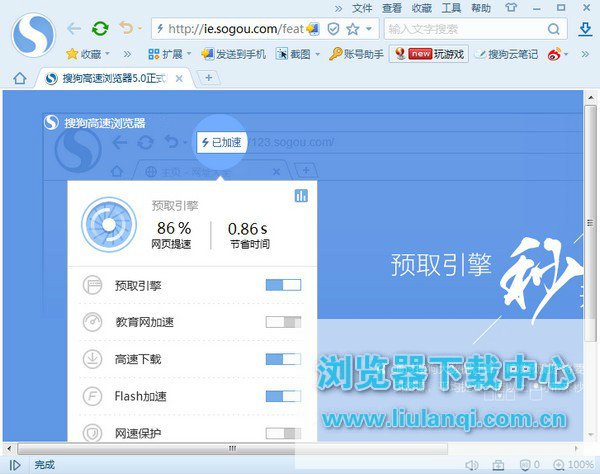Open dropdown beside the undo arrow
600x474 pixels.
point(140,28)
